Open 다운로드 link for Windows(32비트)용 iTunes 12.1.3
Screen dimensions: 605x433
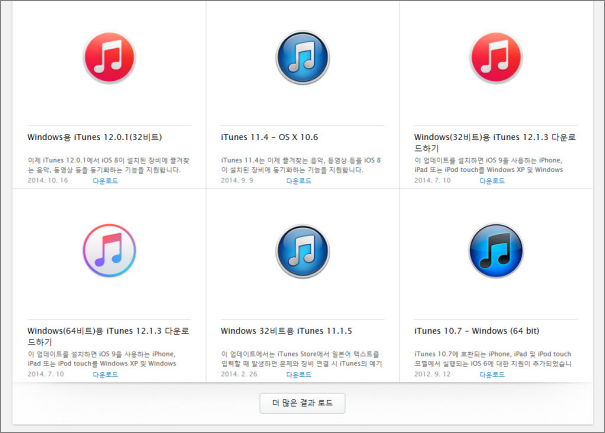492,181
